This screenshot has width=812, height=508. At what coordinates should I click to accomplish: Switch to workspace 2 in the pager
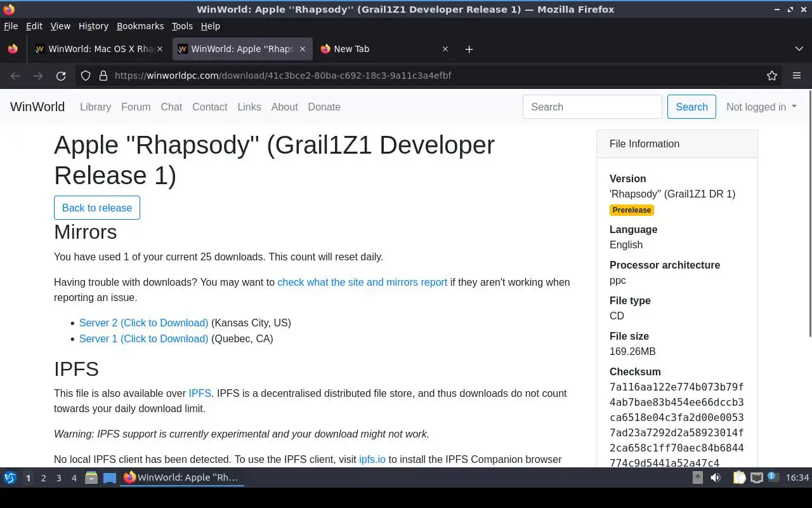(43, 478)
